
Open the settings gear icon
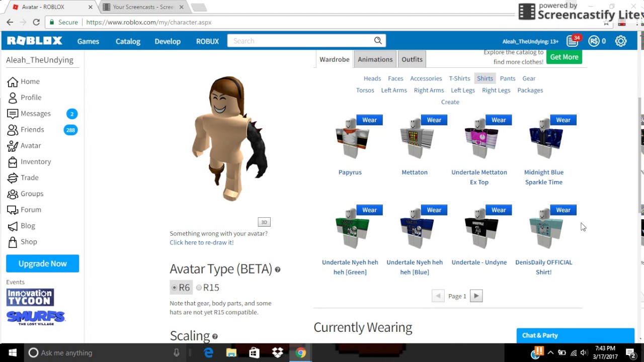tap(621, 41)
